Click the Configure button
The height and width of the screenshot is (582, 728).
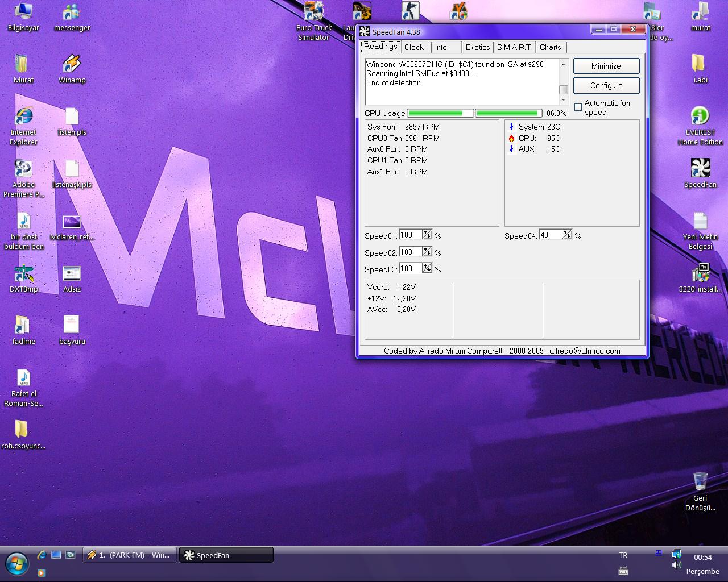[606, 85]
